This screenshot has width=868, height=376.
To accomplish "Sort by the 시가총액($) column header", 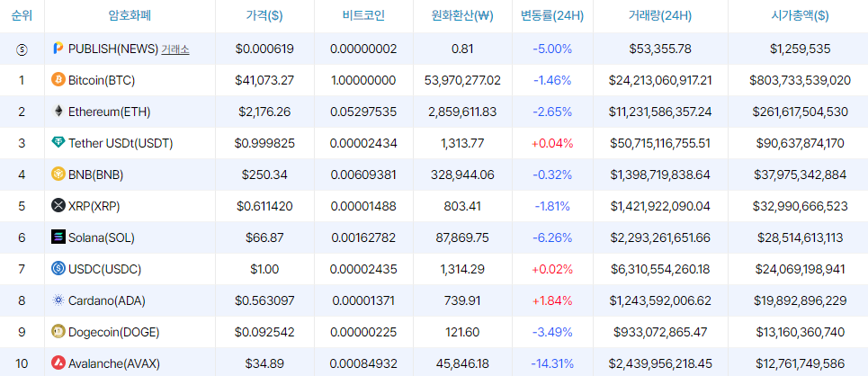I will coord(800,15).
